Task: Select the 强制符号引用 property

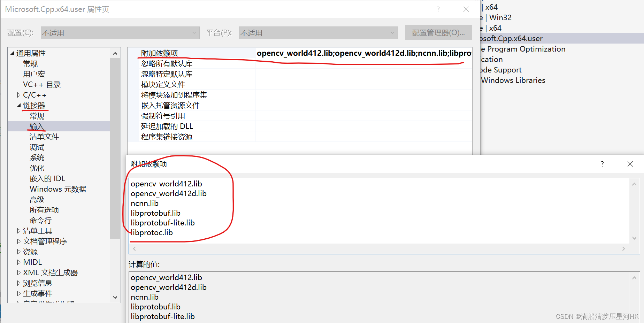Action: click(163, 116)
